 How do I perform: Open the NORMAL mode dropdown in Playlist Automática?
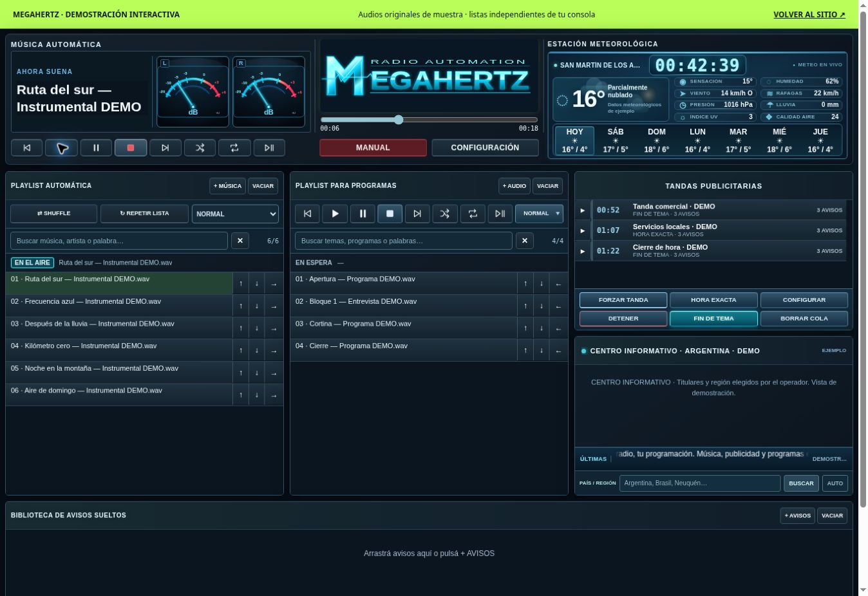tap(235, 214)
